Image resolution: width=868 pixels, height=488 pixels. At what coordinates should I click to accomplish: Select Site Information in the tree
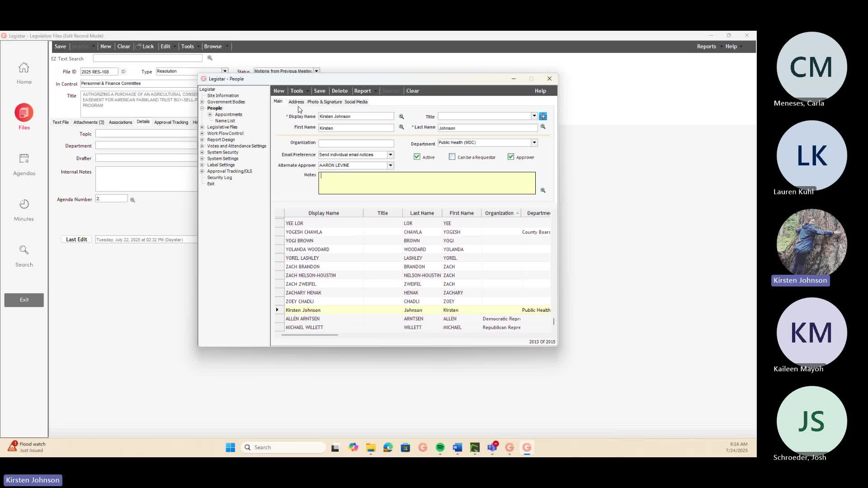pyautogui.click(x=223, y=96)
